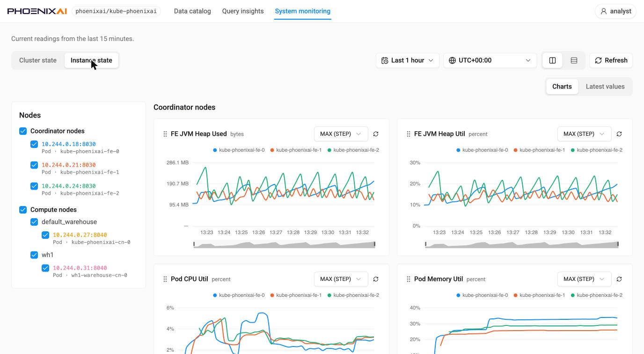Image resolution: width=644 pixels, height=354 pixels.
Task: Click the calendar icon in time range
Action: [385, 60]
